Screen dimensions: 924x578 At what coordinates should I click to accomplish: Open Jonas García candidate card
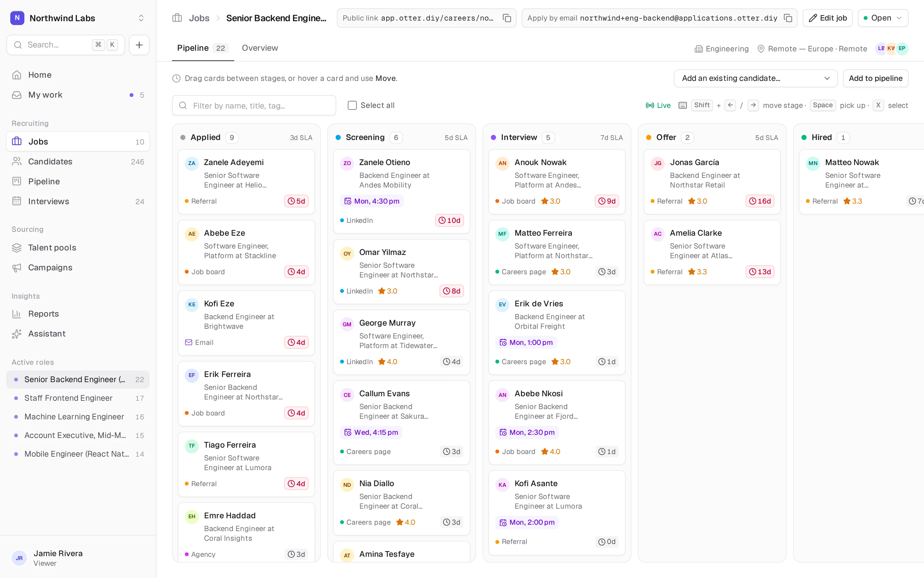[x=712, y=181]
